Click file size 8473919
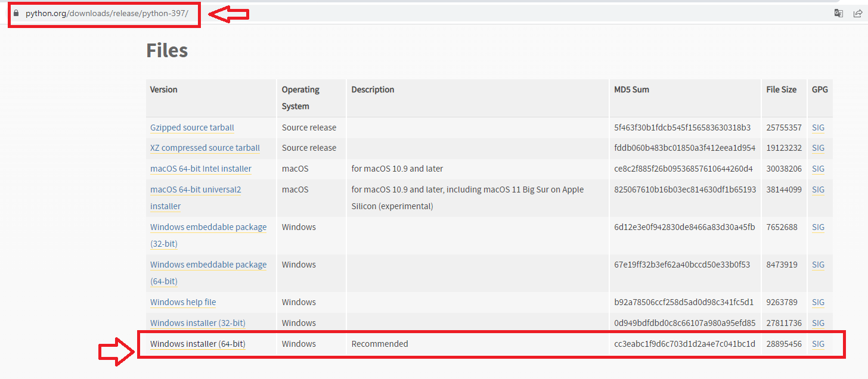This screenshot has height=379, width=868. pos(782,265)
